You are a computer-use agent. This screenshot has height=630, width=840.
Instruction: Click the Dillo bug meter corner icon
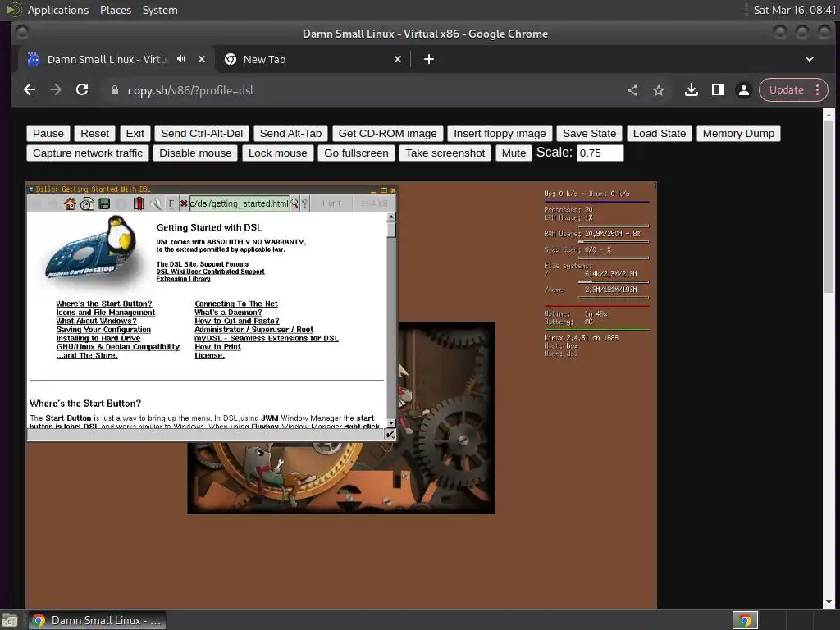[390, 435]
